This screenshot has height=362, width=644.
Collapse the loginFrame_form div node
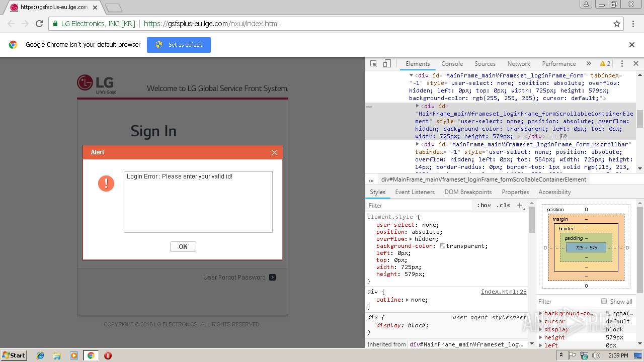tap(411, 75)
